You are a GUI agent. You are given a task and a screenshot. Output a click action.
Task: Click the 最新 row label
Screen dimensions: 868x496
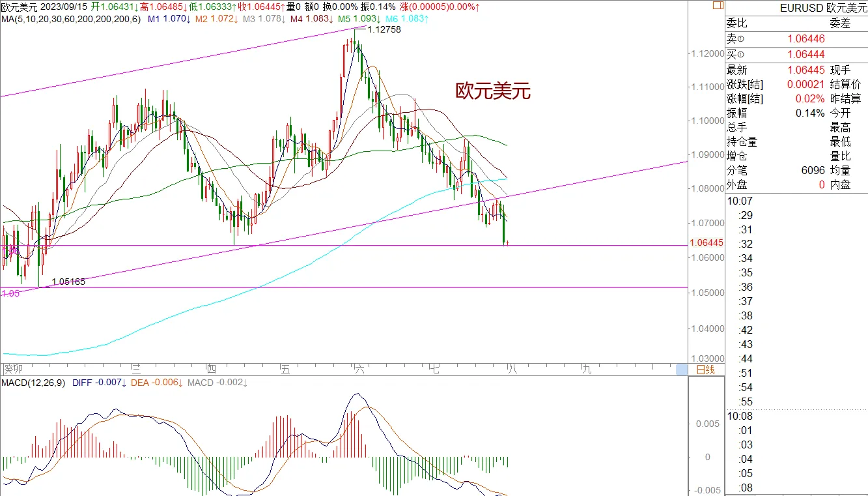737,70
